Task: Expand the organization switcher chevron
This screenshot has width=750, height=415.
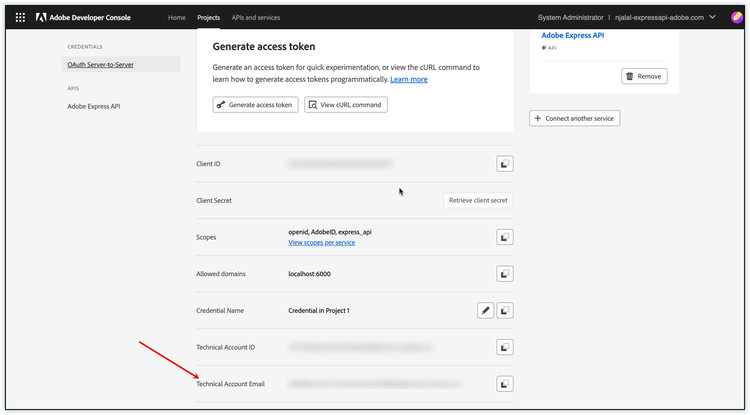Action: pos(712,17)
